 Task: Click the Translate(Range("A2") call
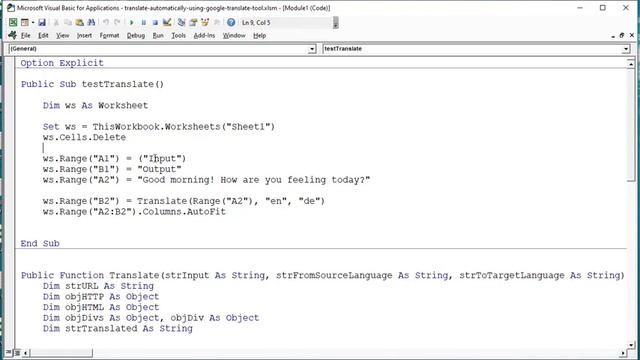(x=231, y=201)
